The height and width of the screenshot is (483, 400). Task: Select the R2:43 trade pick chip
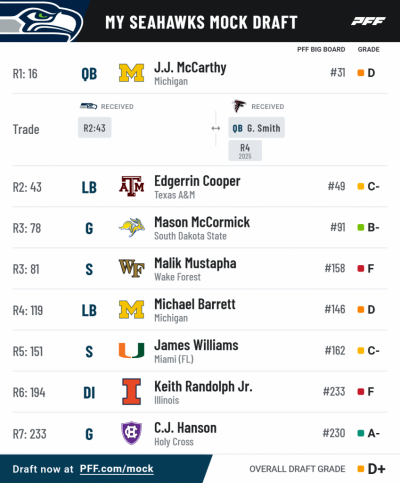tap(95, 128)
